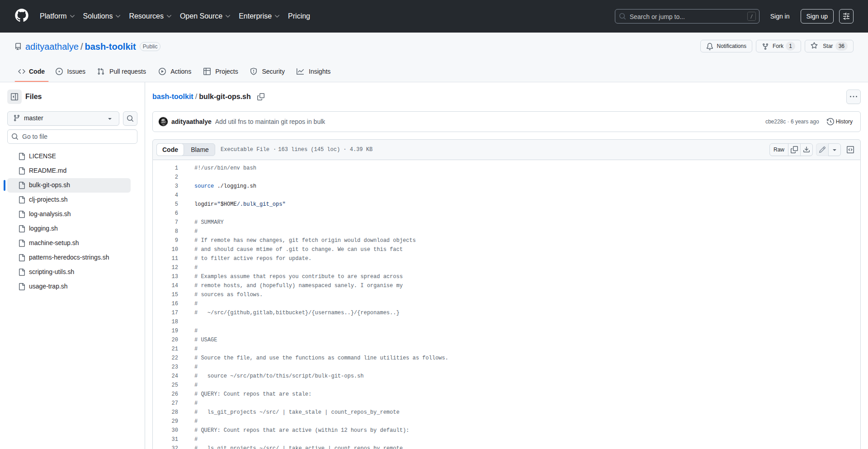Open the master branch selector

point(63,118)
